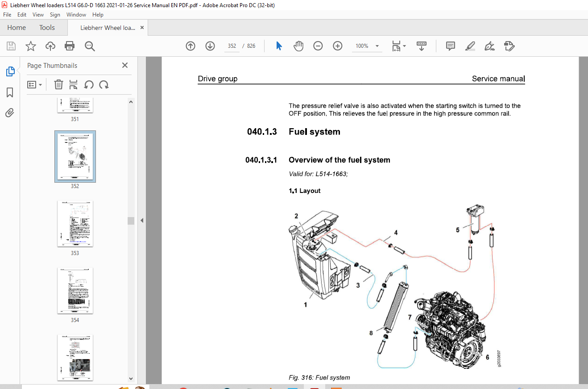The height and width of the screenshot is (389, 588).
Task: Open the thumbnail options dropdown menu
Action: [x=34, y=84]
